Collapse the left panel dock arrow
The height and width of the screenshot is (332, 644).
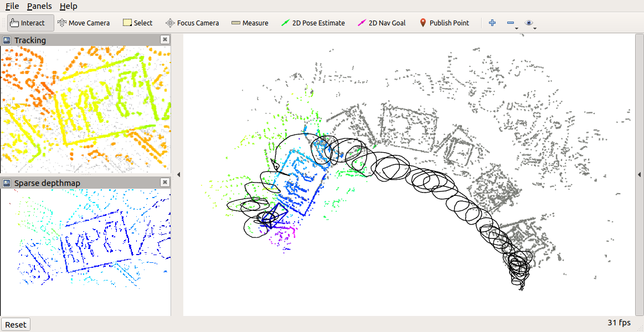tap(178, 174)
